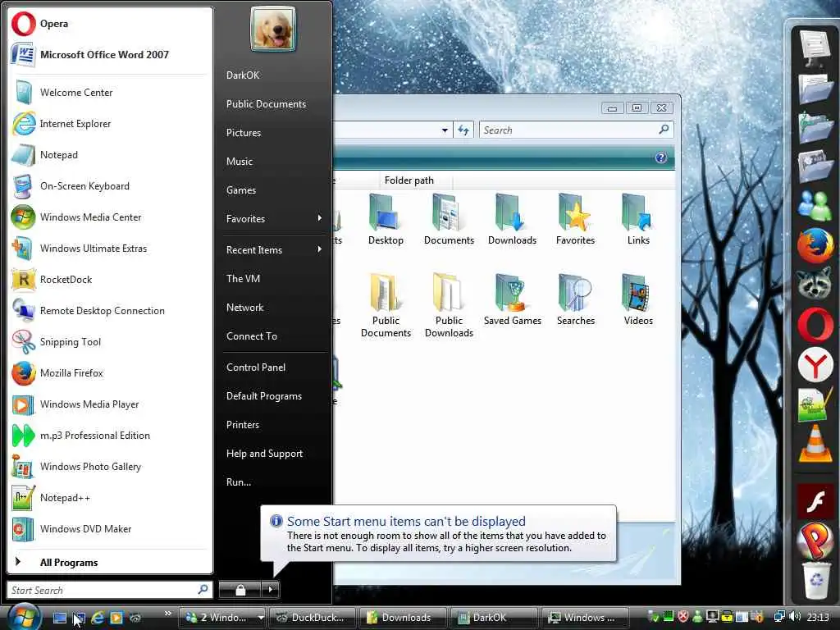Screen dimensions: 840x630
Task: Select Music in the Start menu
Action: 239,162
